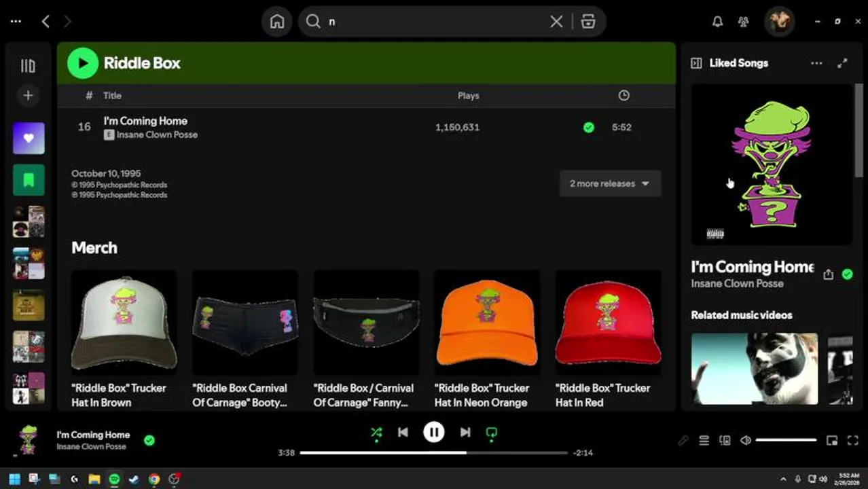Hide the Now Playing view panel
Screen dimensions: 868x489
(696, 63)
